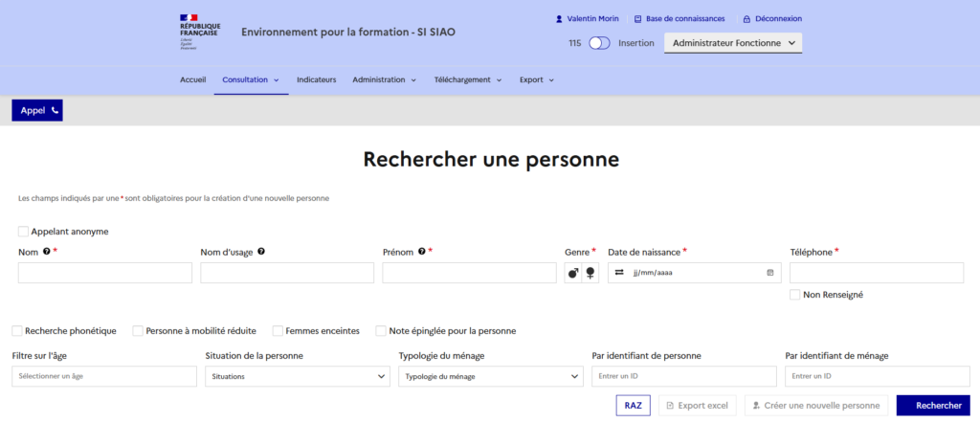Focus the Nom d'usage input field

(x=287, y=273)
